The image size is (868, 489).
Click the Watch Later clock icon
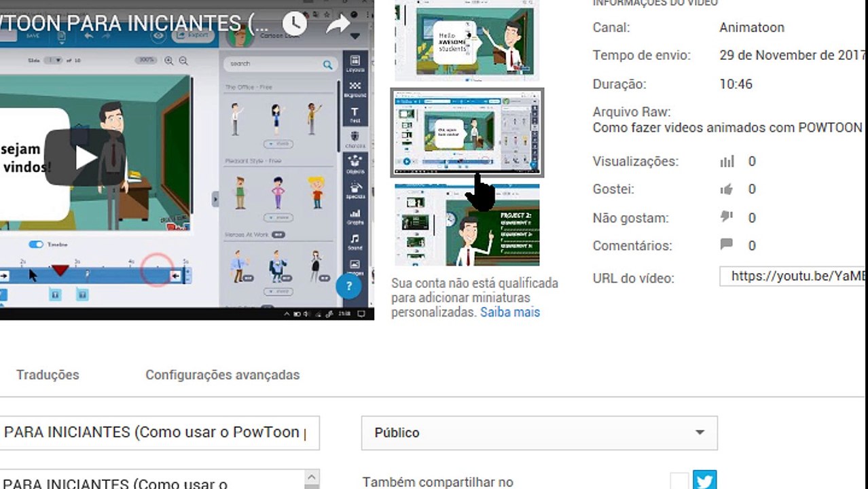point(294,23)
